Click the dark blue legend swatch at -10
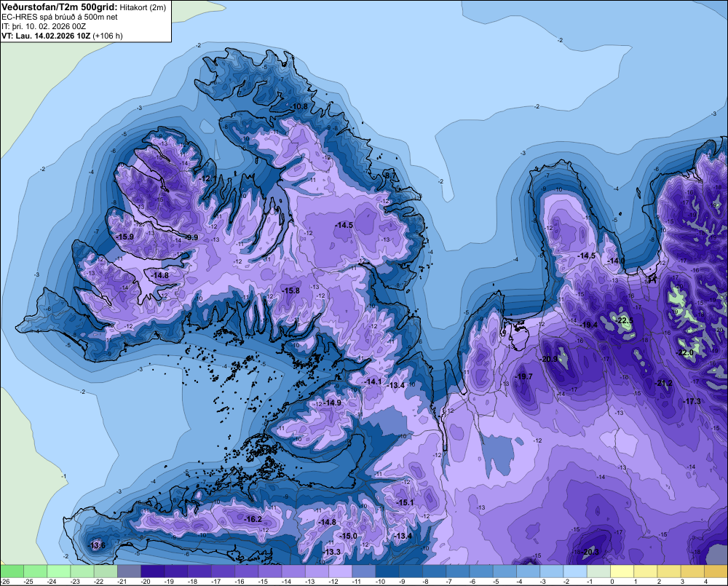Viewport: 728px width, 586px height. pyautogui.click(x=387, y=571)
